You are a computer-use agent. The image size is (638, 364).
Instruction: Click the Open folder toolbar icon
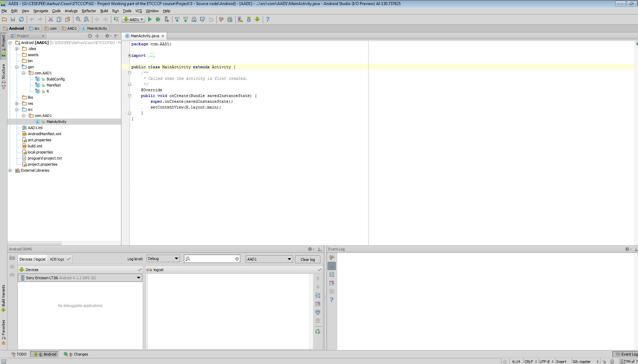[4, 19]
